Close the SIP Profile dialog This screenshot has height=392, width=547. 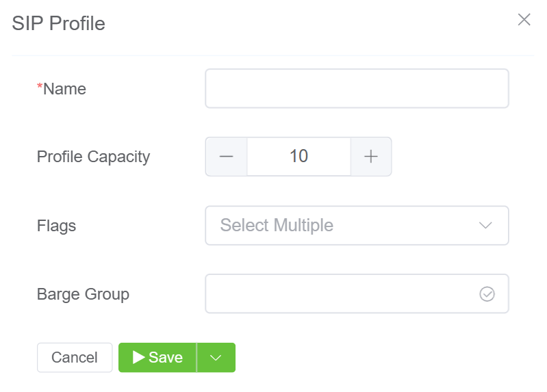click(x=524, y=20)
